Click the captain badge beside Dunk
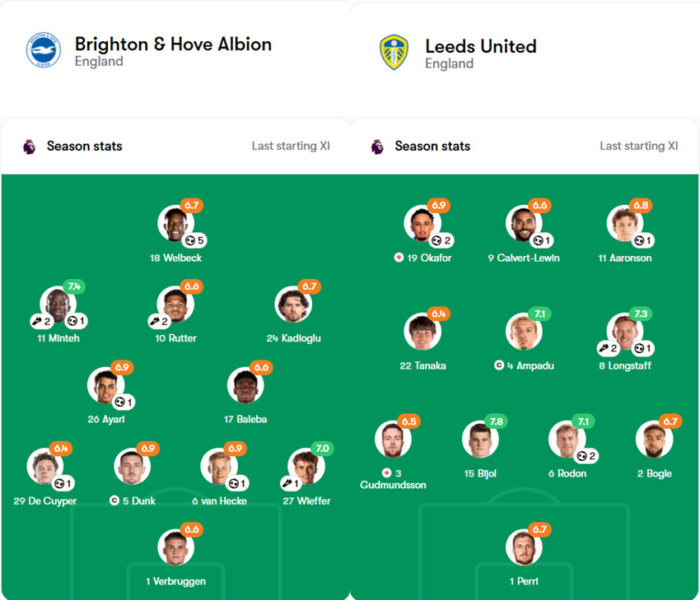This screenshot has height=600, width=700. 113,500
